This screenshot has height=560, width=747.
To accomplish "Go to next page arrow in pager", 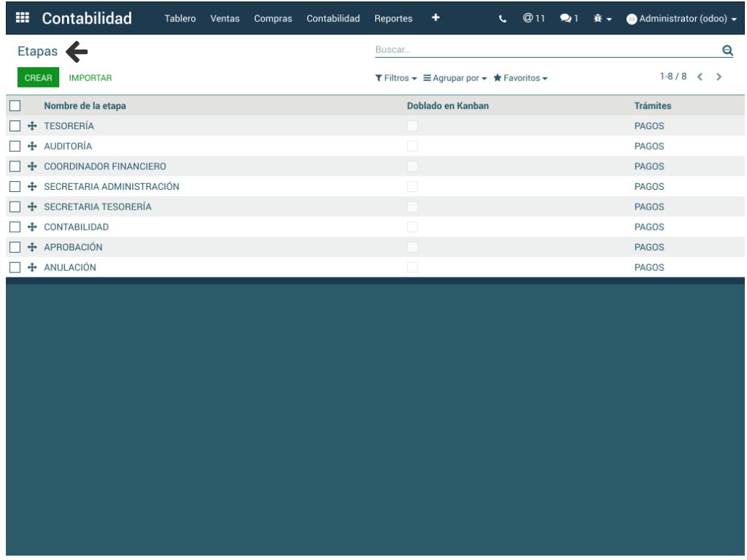I will 719,77.
